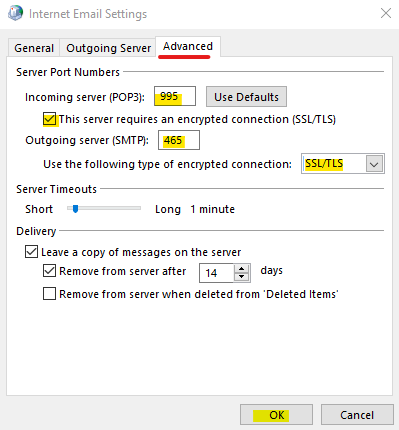Click the days number field showing 14
The width and height of the screenshot is (399, 430).
click(217, 273)
